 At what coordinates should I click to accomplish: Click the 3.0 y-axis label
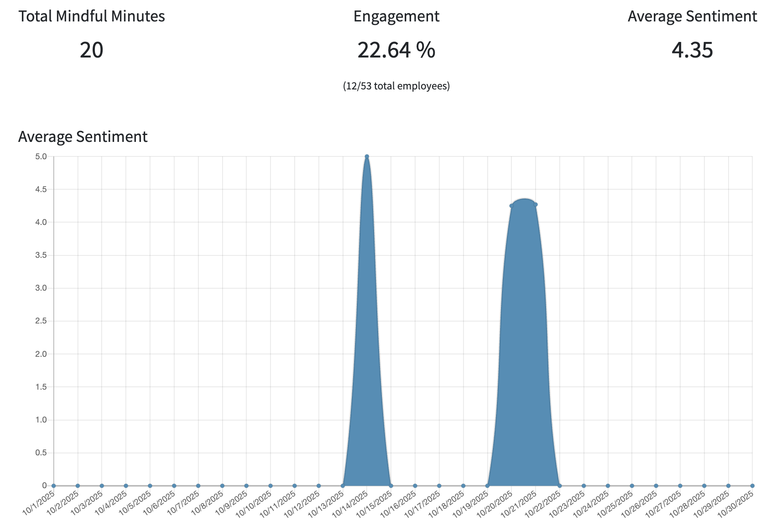click(x=41, y=288)
